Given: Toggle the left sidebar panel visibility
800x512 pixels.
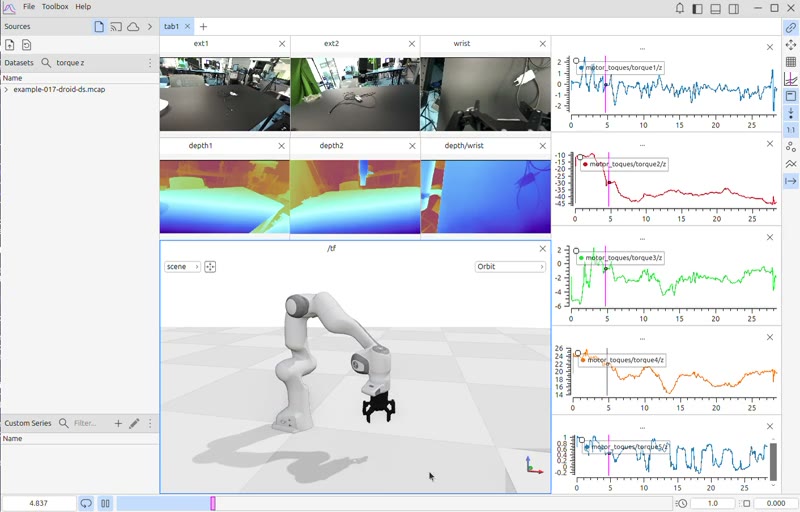Looking at the screenshot, I should tap(697, 9).
